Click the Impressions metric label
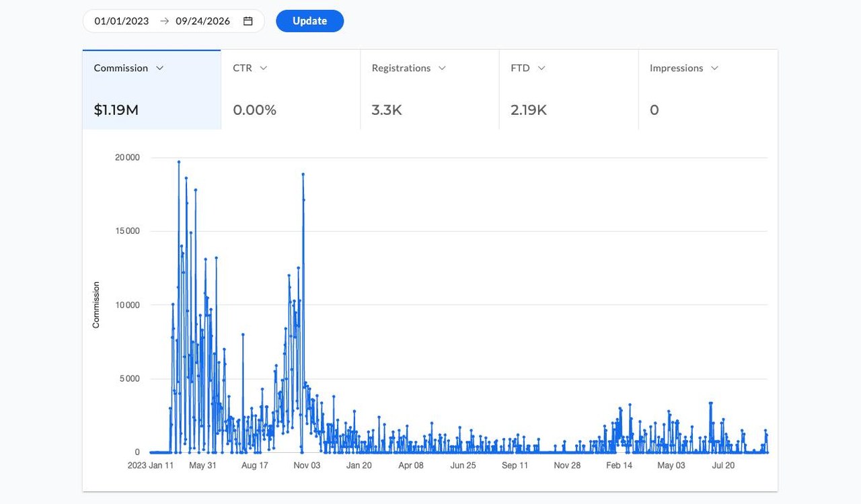The image size is (861, 504). click(x=676, y=68)
